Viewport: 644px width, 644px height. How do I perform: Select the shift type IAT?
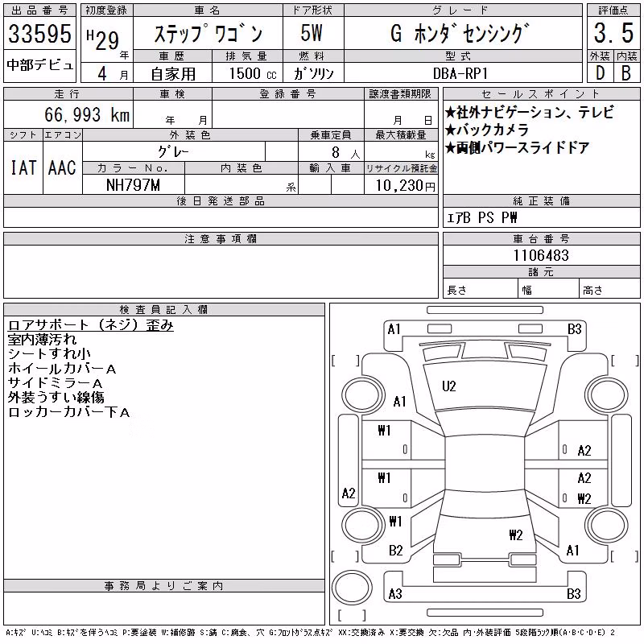pos(23,167)
